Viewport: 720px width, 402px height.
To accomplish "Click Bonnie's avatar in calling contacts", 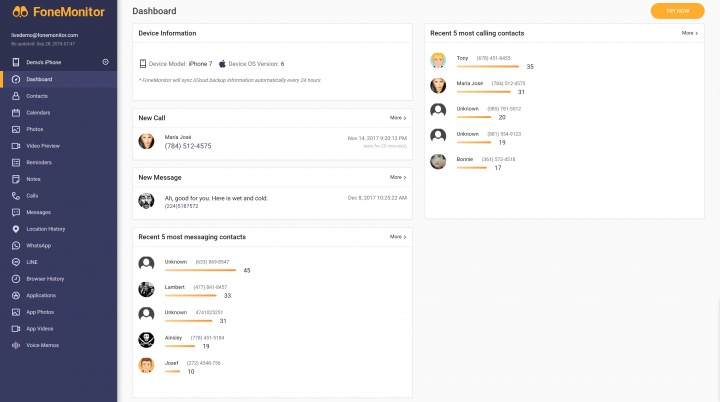I will 438,161.
